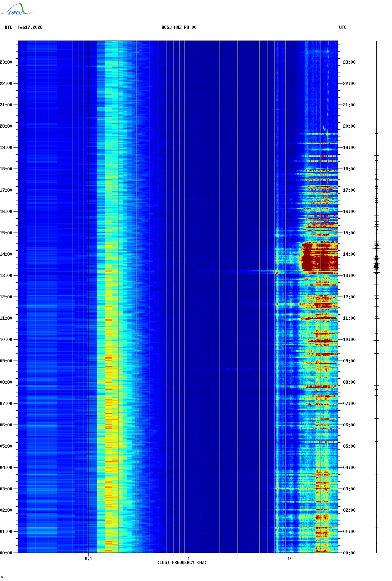Image resolution: width=392 pixels, height=581 pixels.
Task: Select 17:00 on the right time axis
Action: [x=349, y=190]
